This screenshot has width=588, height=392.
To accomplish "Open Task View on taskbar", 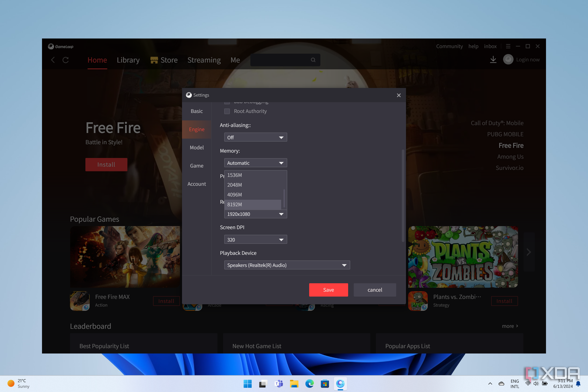I will [263, 384].
